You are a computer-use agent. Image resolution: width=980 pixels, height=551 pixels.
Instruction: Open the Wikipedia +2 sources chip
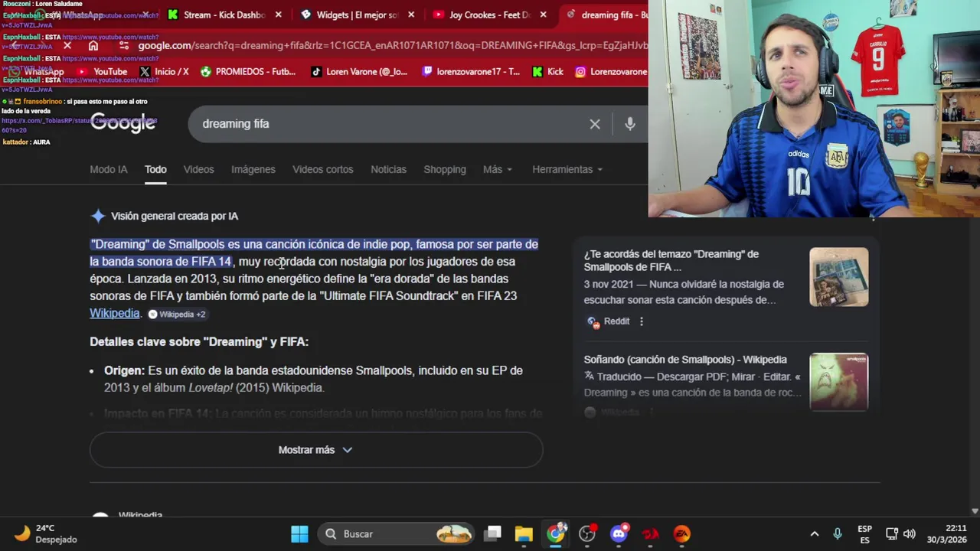[x=177, y=314]
